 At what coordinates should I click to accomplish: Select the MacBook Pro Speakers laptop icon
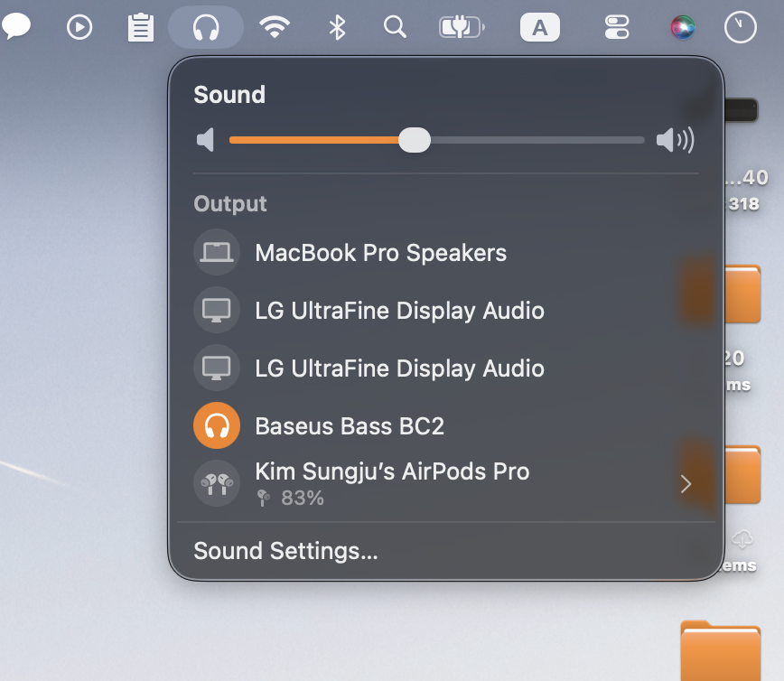point(217,252)
